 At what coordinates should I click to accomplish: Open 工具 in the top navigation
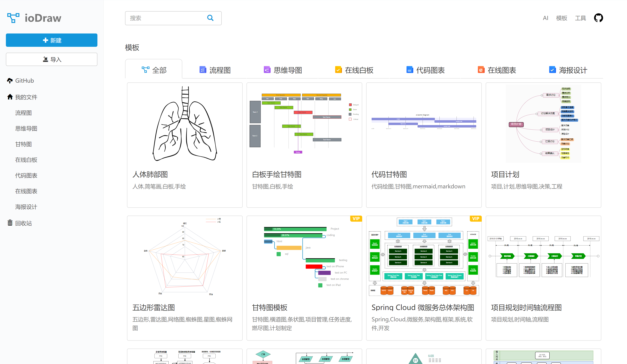point(580,18)
